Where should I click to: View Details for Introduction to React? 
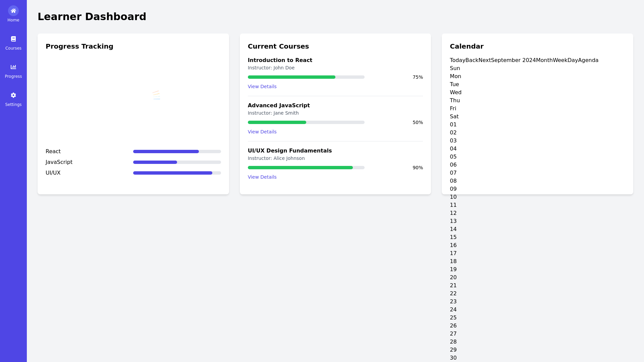(262, 86)
